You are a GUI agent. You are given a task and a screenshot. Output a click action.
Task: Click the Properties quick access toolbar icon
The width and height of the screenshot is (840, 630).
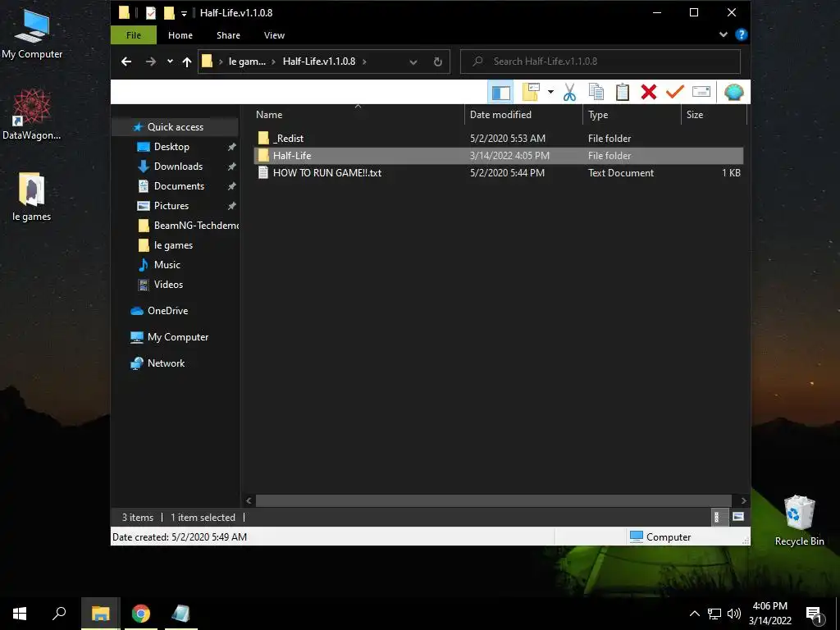(x=151, y=13)
